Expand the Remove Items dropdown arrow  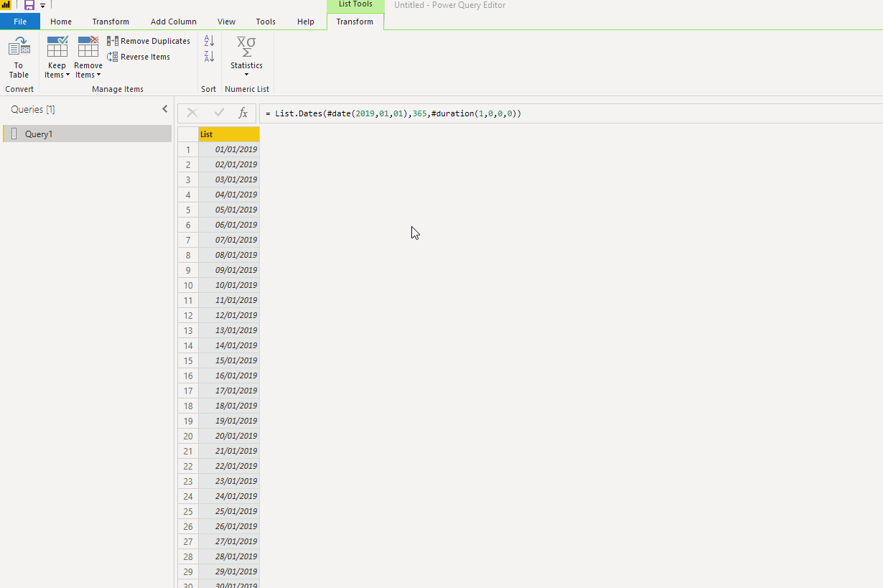(x=98, y=75)
